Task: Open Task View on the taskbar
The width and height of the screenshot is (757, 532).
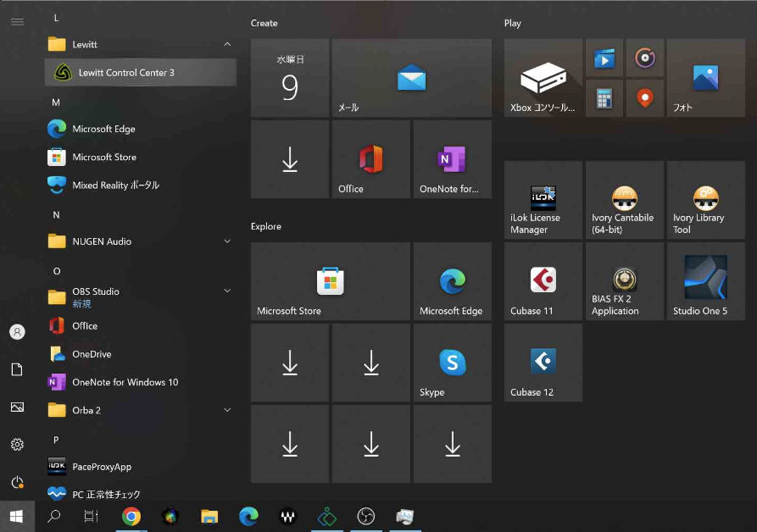Action: point(91,517)
